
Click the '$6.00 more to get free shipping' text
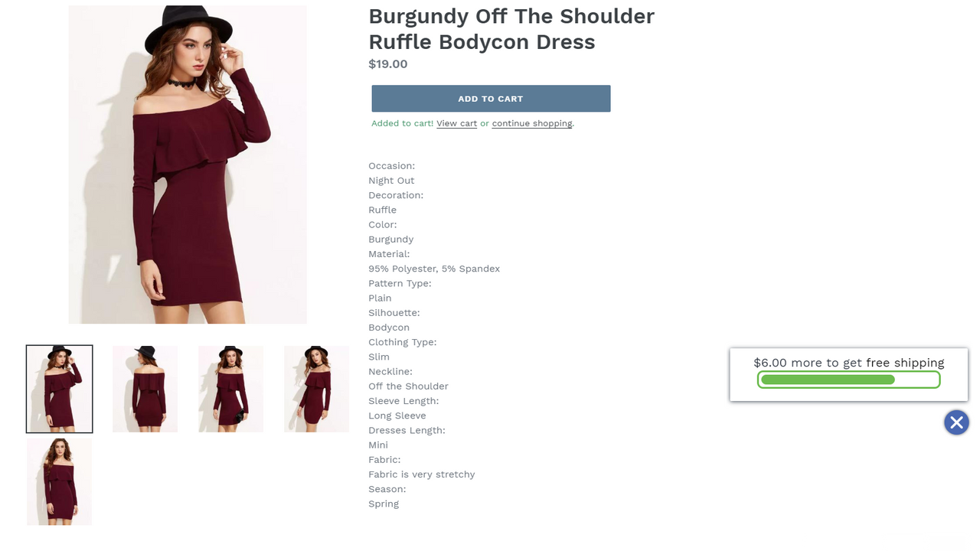[849, 363]
